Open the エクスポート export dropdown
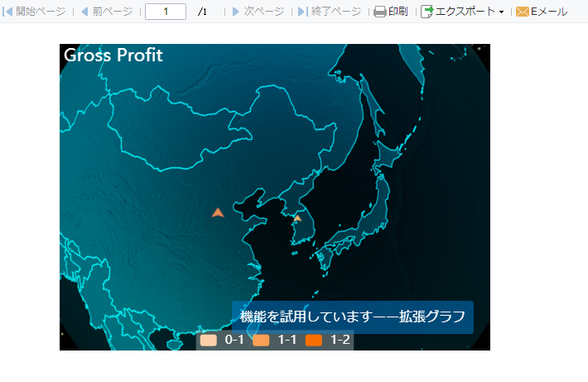Viewport: 588px width, 382px height. (x=462, y=12)
